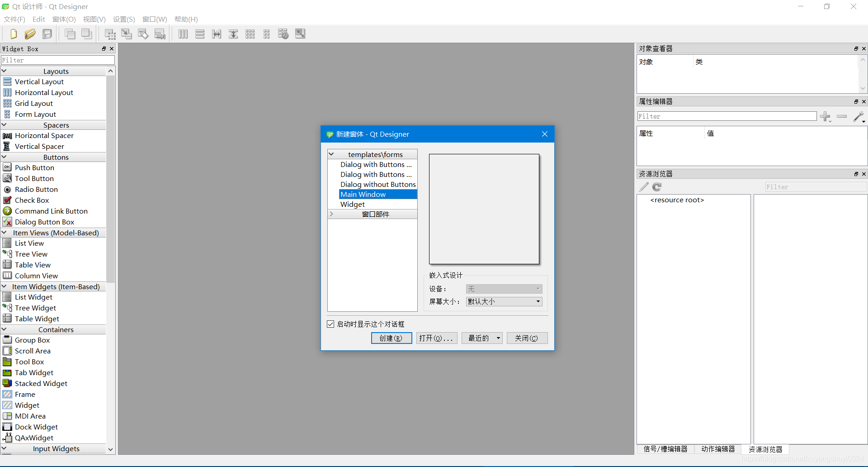Click the Lay Out Vertically toolbar icon
The height and width of the screenshot is (467, 868).
[200, 34]
